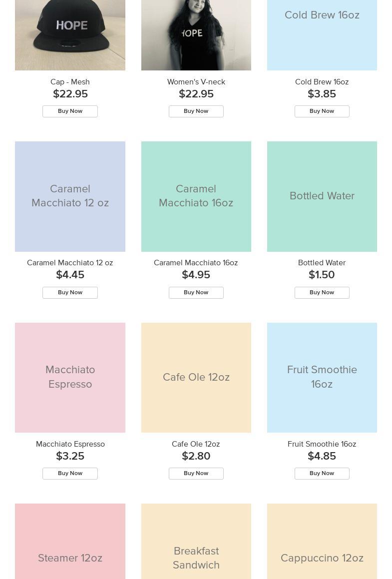Click Buy Now for Fruit Smoothie 16oz
This screenshot has width=392, height=579.
click(x=322, y=474)
